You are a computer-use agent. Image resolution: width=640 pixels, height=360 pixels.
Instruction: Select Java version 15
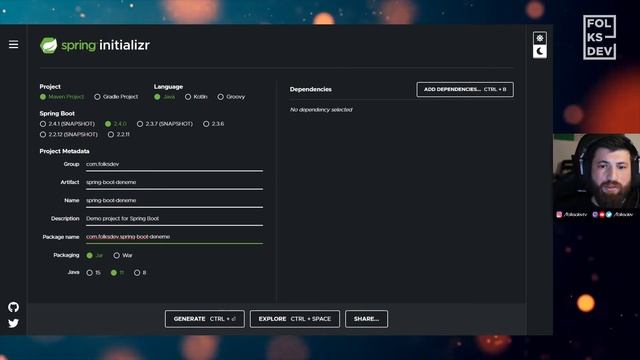93,273
